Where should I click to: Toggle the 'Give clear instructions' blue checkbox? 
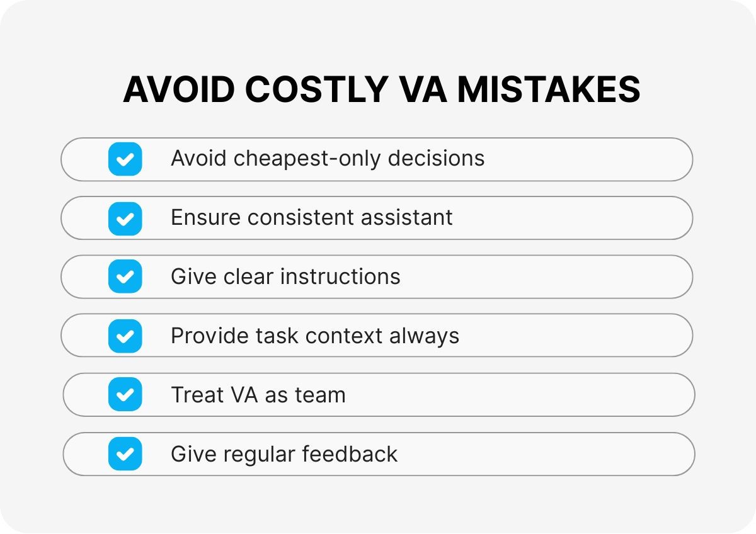click(x=125, y=276)
